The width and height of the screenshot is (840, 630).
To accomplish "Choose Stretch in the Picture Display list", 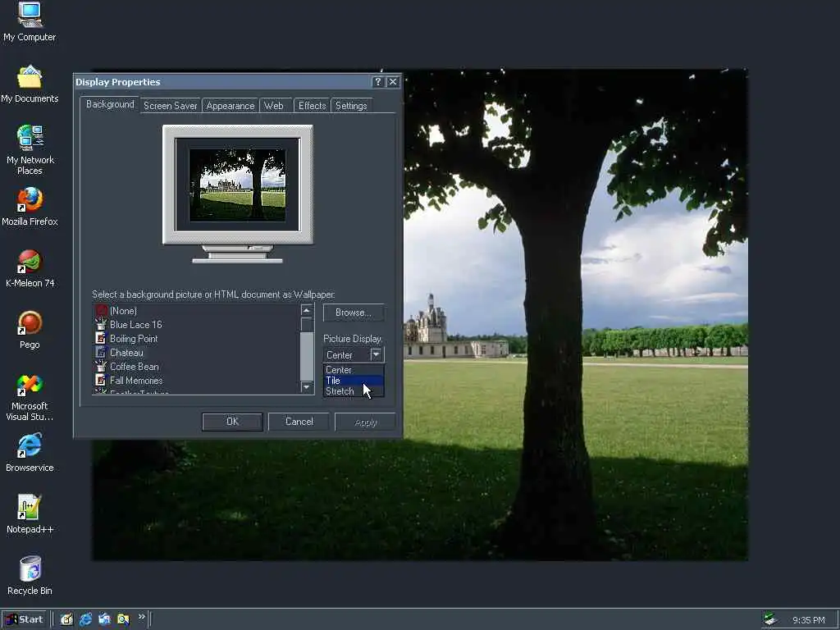I will pyautogui.click(x=354, y=391).
